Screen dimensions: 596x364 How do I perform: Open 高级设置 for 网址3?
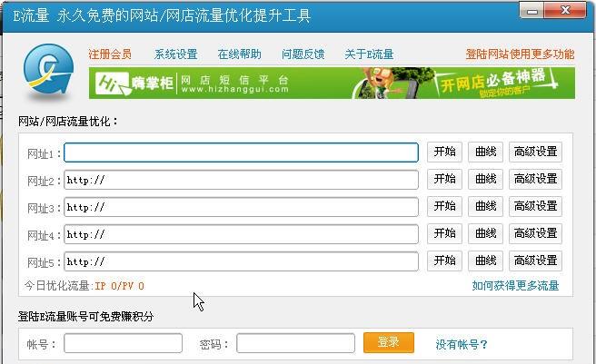[535, 207]
